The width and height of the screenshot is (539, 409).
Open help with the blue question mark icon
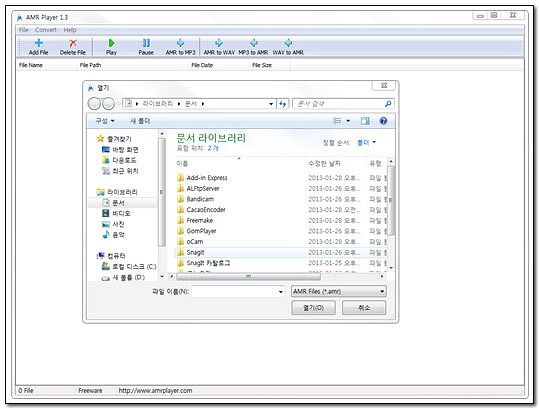[383, 121]
